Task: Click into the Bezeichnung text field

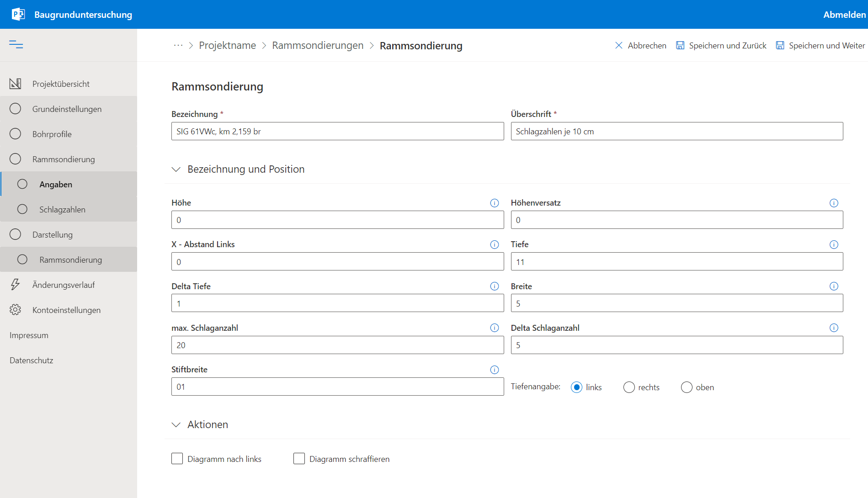Action: pos(337,131)
